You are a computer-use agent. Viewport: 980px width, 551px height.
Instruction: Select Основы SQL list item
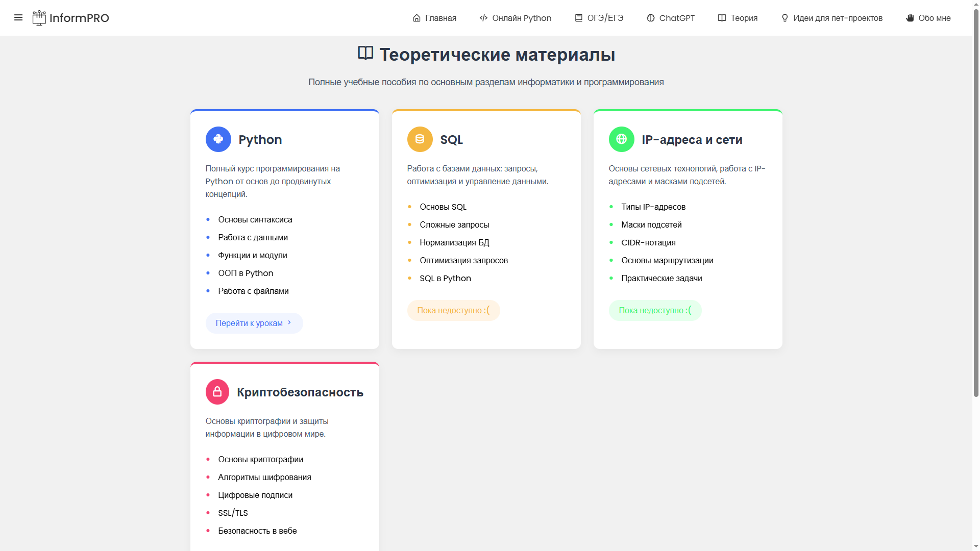pos(443,207)
